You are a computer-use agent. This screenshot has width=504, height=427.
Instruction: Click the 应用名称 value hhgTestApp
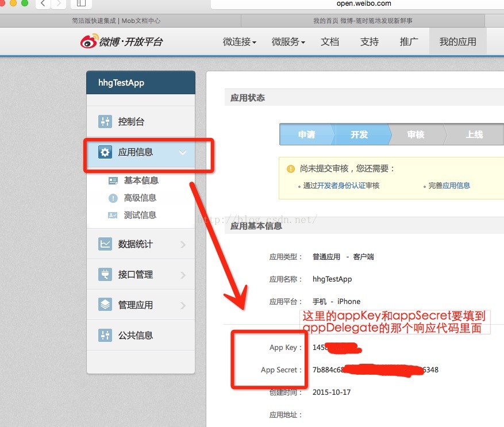pyautogui.click(x=332, y=279)
